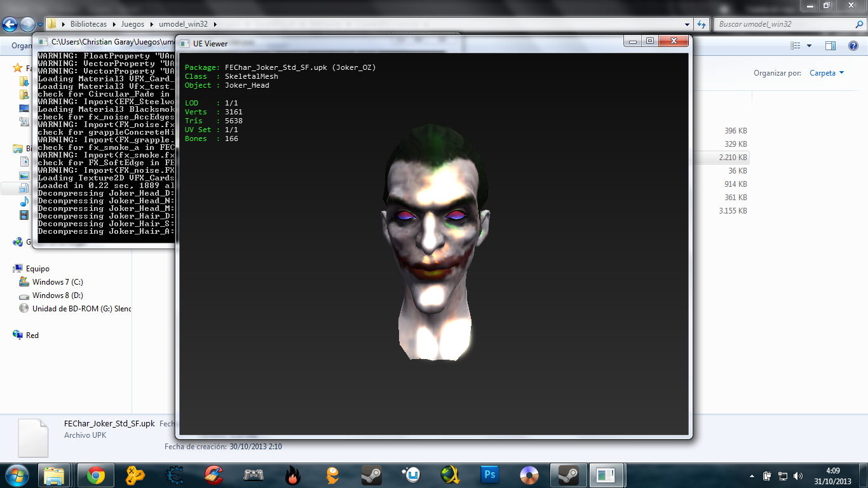
Task: Click the address bar refresh button
Action: [x=702, y=24]
